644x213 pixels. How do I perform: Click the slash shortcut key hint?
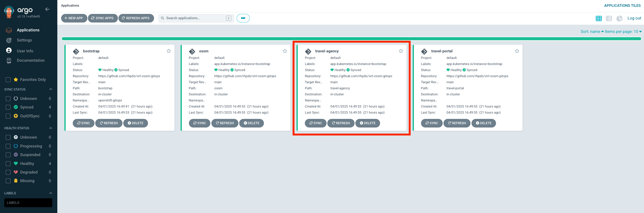point(229,18)
